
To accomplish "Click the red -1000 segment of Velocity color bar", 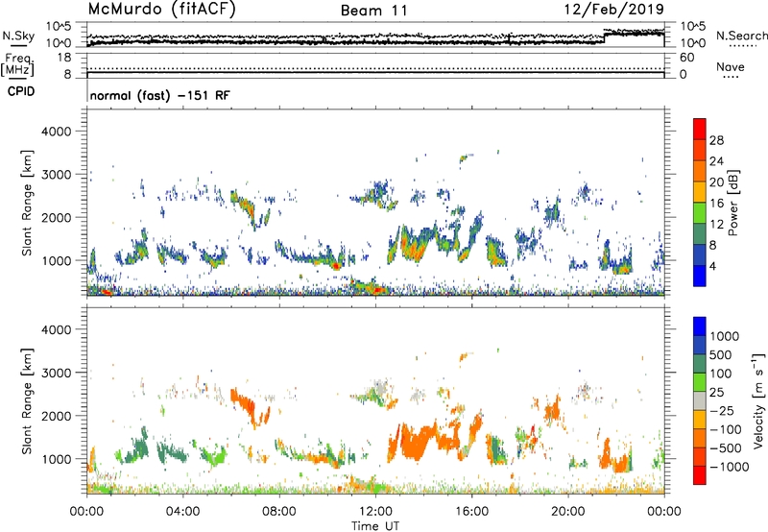I will (700, 475).
